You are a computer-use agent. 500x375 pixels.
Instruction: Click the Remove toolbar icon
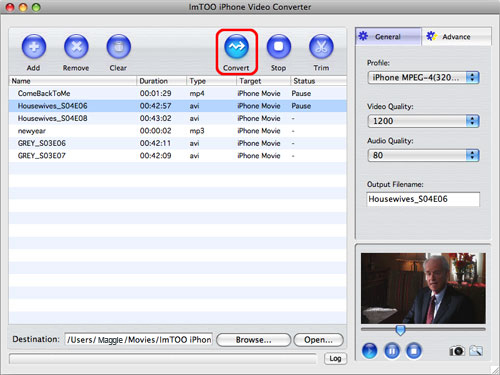point(76,46)
